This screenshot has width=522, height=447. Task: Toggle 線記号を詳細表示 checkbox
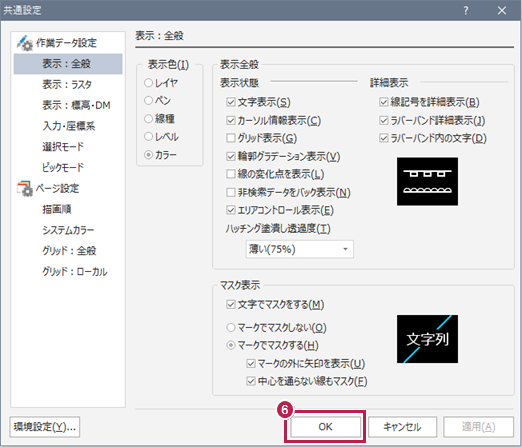point(384,102)
